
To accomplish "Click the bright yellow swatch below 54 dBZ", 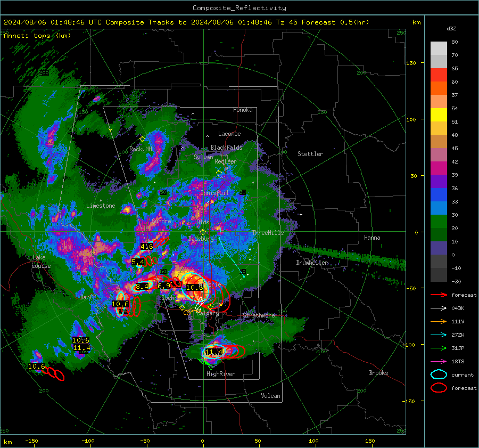I will point(439,115).
